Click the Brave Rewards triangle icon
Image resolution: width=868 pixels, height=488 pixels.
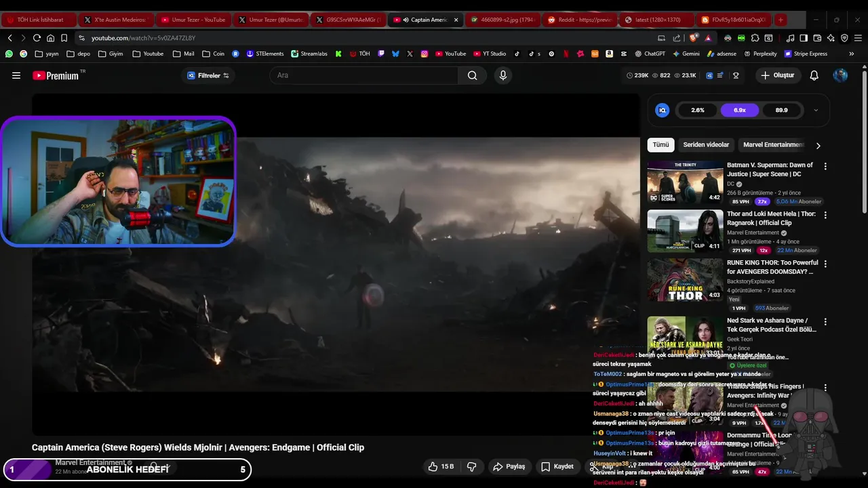pyautogui.click(x=708, y=38)
